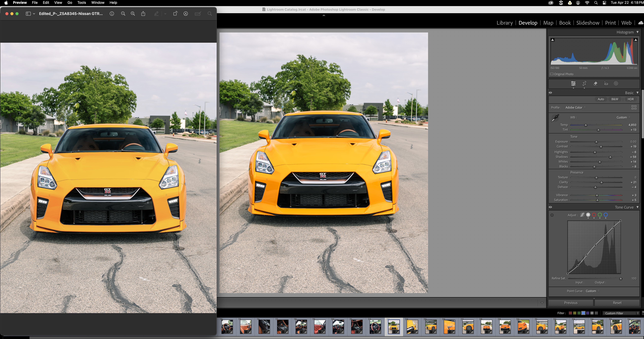Image resolution: width=644 pixels, height=339 pixels.
Task: Collapse the Histogram panel
Action: click(637, 32)
